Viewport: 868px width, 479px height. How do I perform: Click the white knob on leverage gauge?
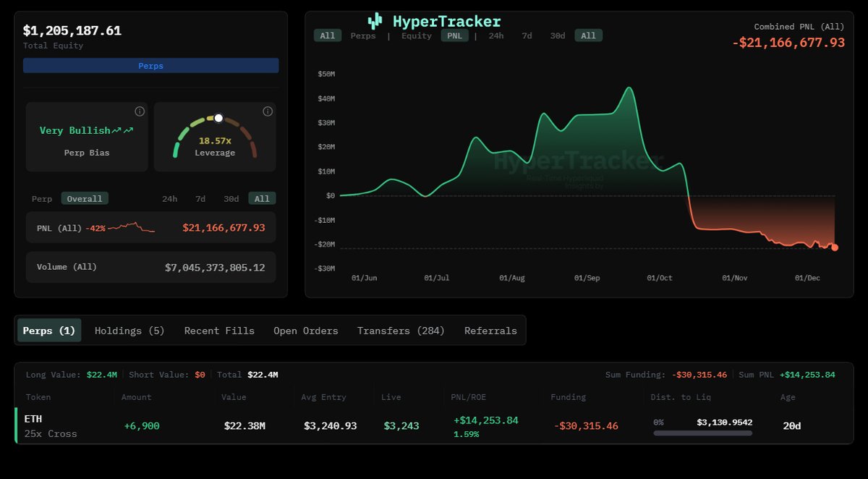point(218,118)
